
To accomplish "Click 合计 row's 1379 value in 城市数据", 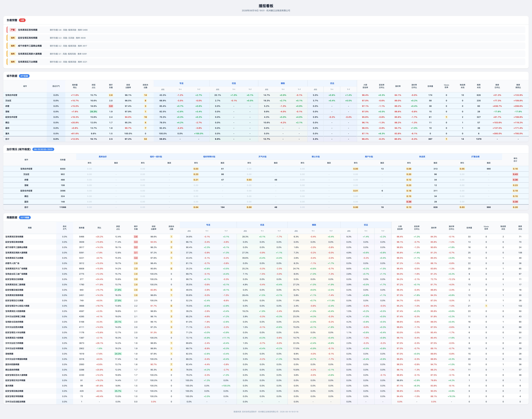I will coord(479,139).
